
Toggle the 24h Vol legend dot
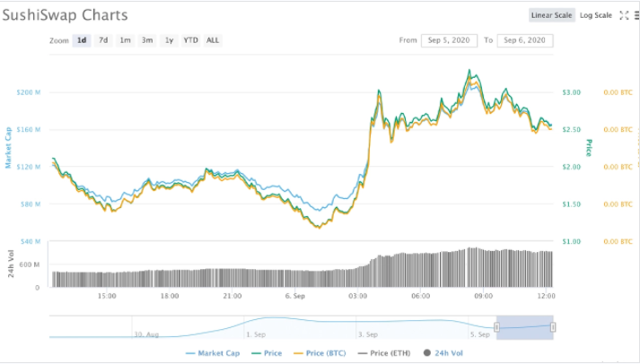(427, 353)
